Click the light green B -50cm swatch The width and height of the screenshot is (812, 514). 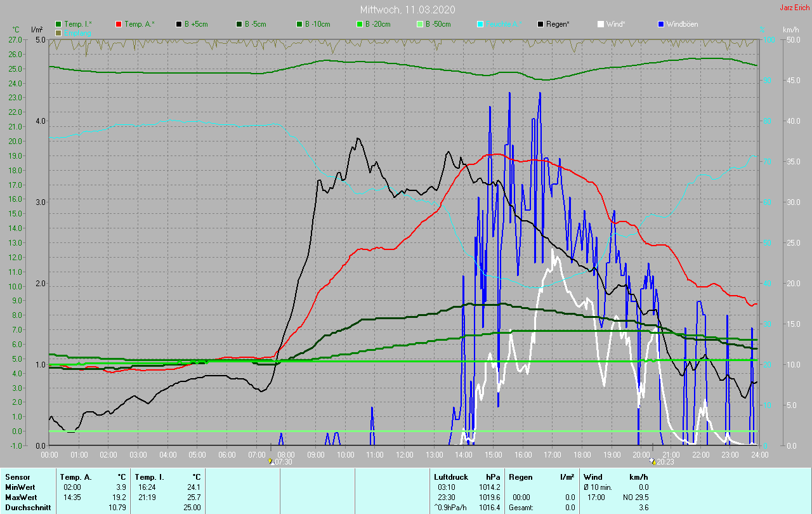point(420,24)
